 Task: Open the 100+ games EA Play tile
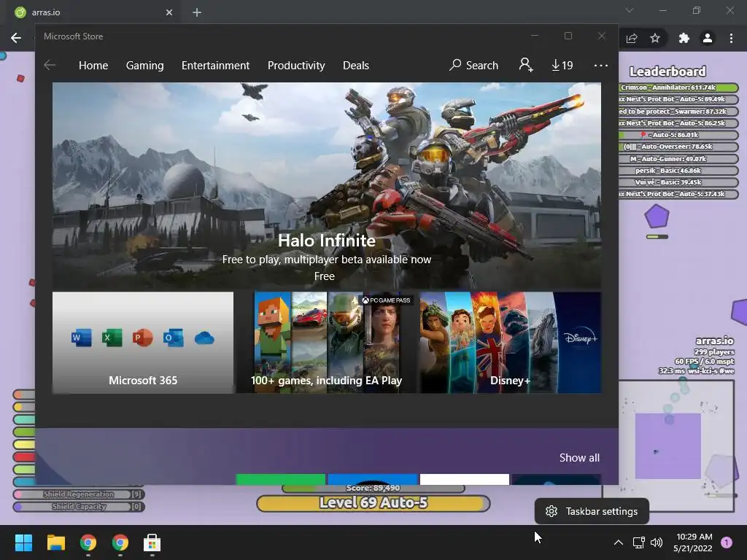coord(326,343)
